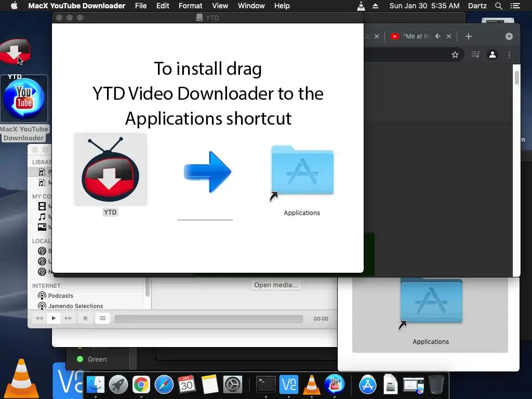Click the document file icon in the Dock
Viewport: 532px width, 399px height.
(391, 384)
